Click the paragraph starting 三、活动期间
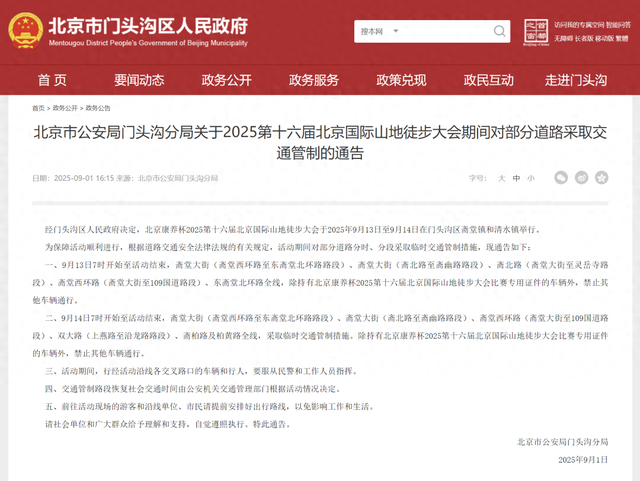The width and height of the screenshot is (640, 481). point(202,371)
